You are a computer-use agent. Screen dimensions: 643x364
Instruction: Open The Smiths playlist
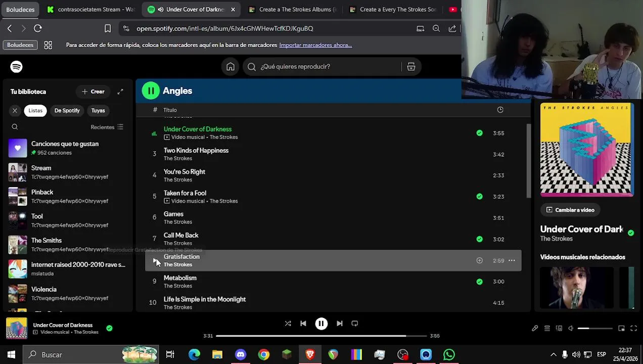[68, 245]
